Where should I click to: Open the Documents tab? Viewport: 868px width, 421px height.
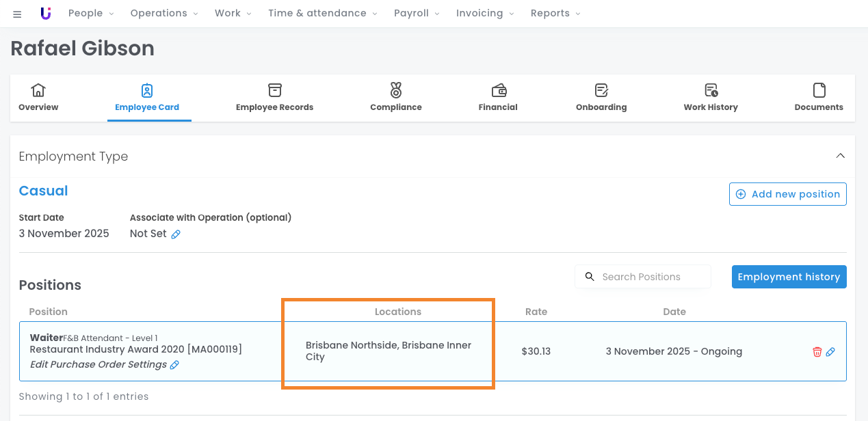[x=819, y=98]
